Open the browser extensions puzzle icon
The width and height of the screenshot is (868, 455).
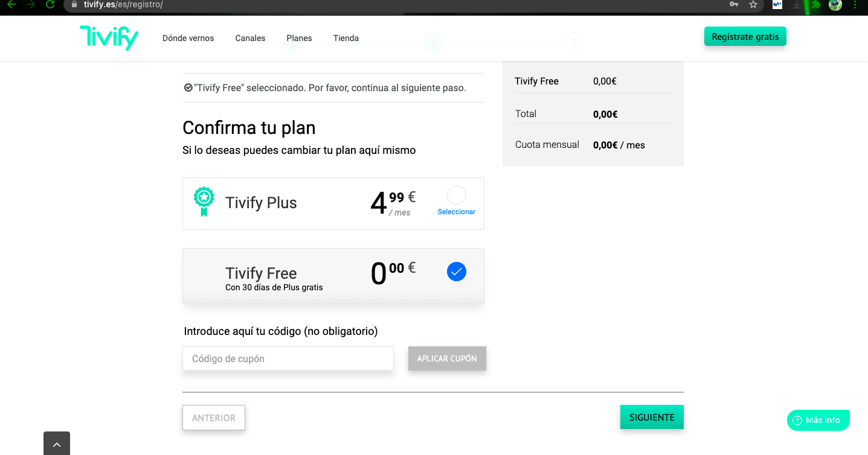(816, 4)
